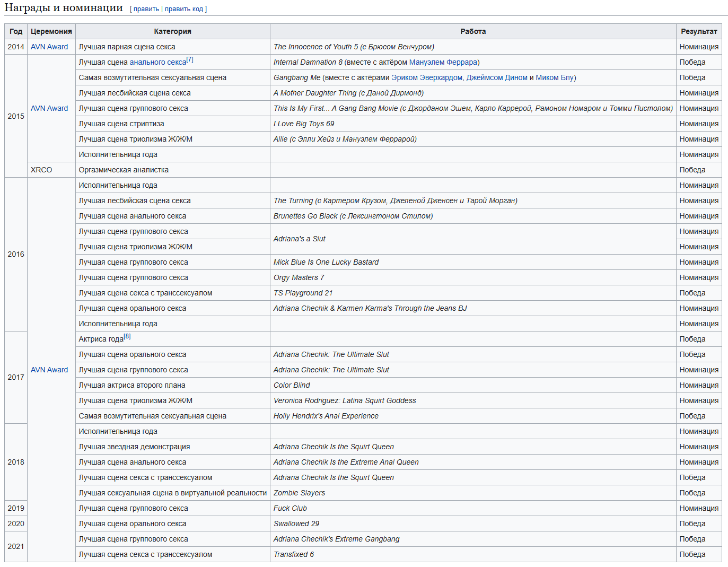Click the "Категория" column header
Viewport: 728px width, 567px height.
coord(173,31)
